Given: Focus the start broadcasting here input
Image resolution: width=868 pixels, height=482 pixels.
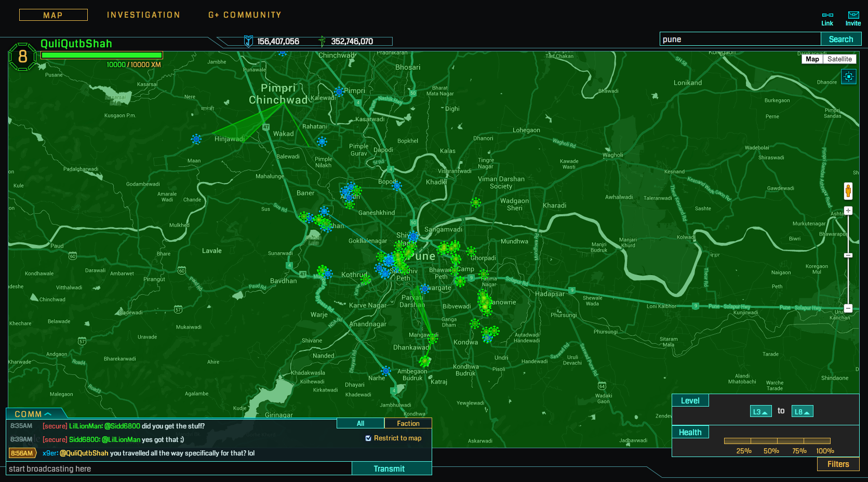Looking at the screenshot, I should click(179, 468).
